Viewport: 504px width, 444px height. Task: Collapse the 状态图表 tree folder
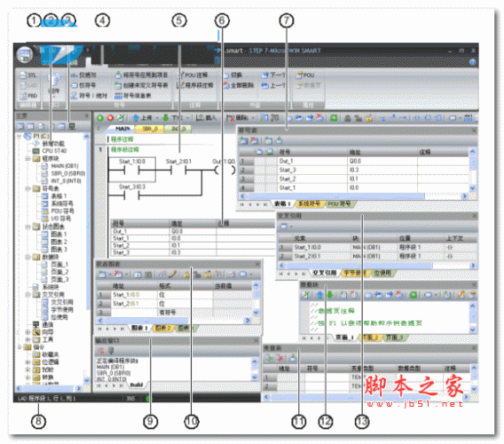click(28, 226)
